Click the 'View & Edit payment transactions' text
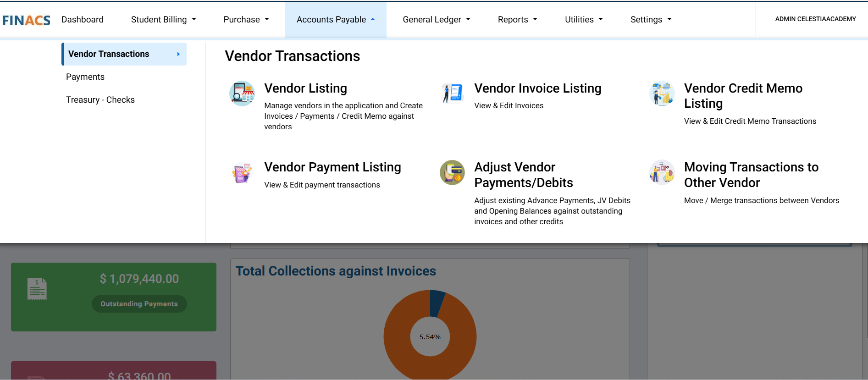Viewport: 868px width, 380px height. tap(322, 185)
